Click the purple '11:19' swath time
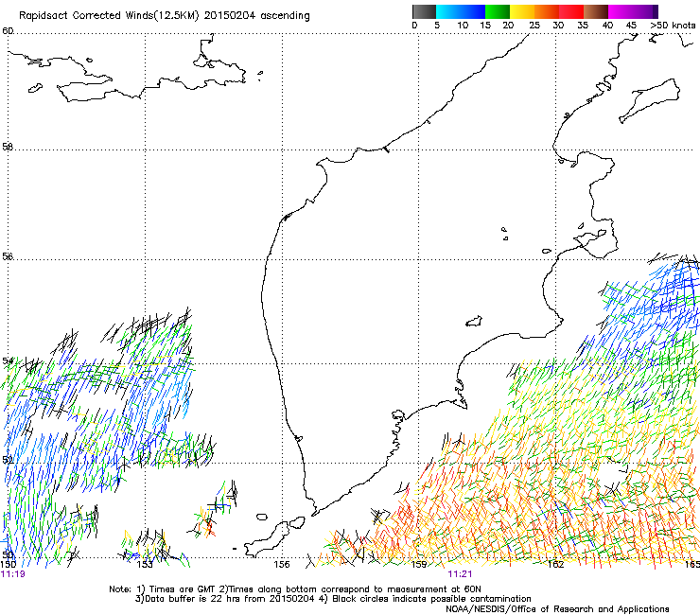 tap(13, 574)
